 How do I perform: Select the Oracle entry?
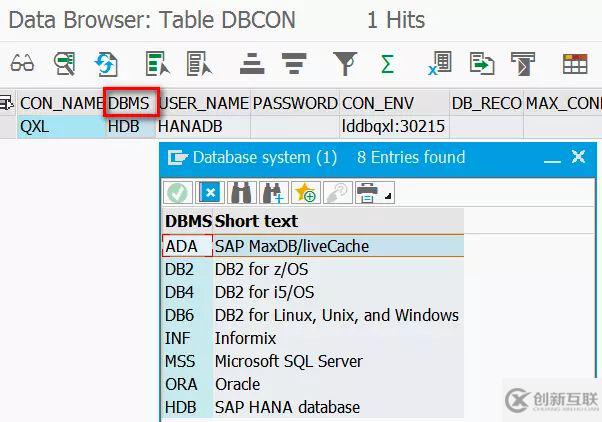(313, 384)
